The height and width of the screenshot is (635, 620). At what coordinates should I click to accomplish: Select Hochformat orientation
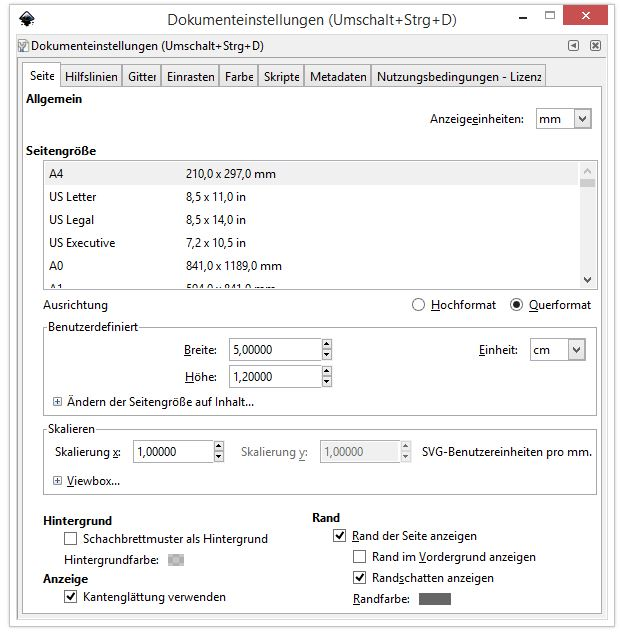tap(418, 305)
